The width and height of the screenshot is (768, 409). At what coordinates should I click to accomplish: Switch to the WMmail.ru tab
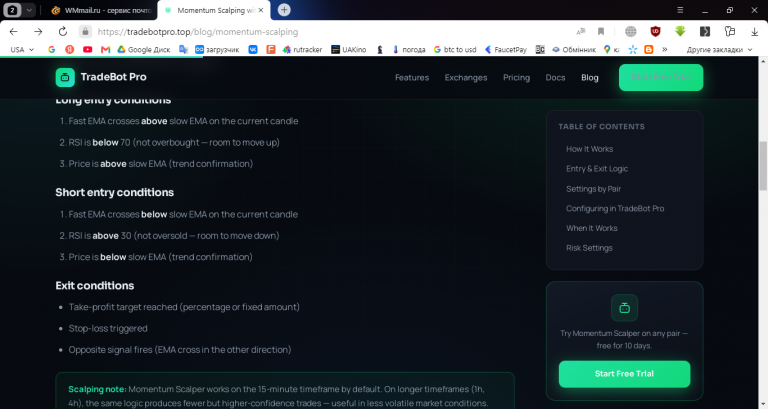coord(102,10)
